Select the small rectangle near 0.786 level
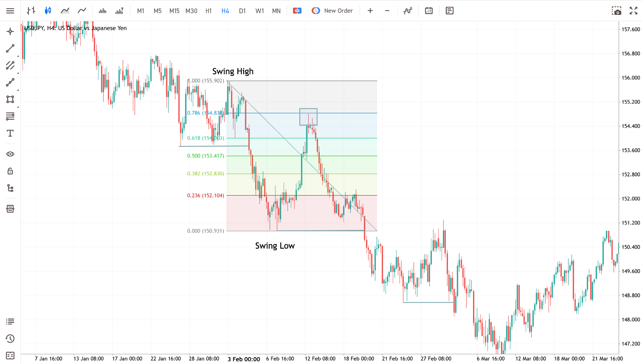This screenshot has width=642, height=364. pos(308,117)
